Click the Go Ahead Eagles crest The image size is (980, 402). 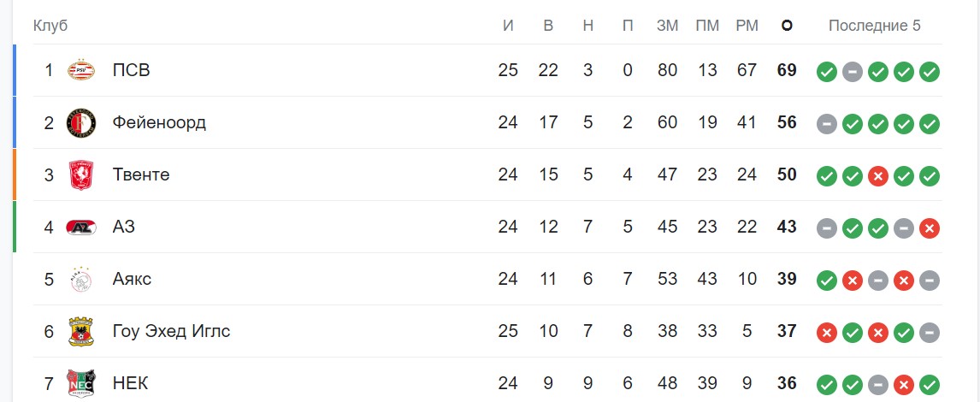[81, 331]
